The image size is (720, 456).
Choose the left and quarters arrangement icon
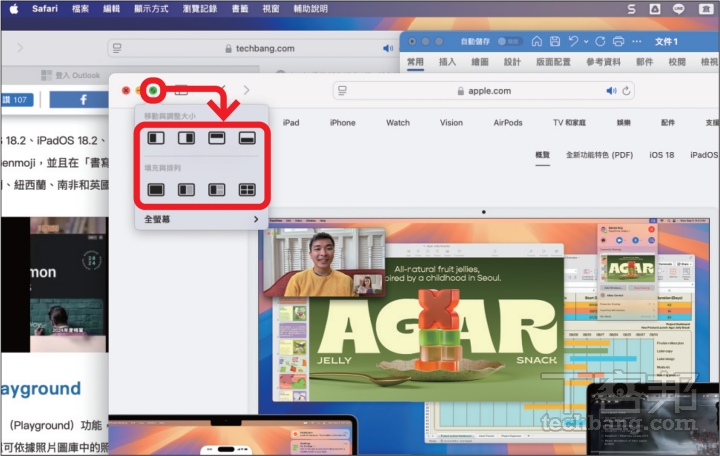pos(217,190)
